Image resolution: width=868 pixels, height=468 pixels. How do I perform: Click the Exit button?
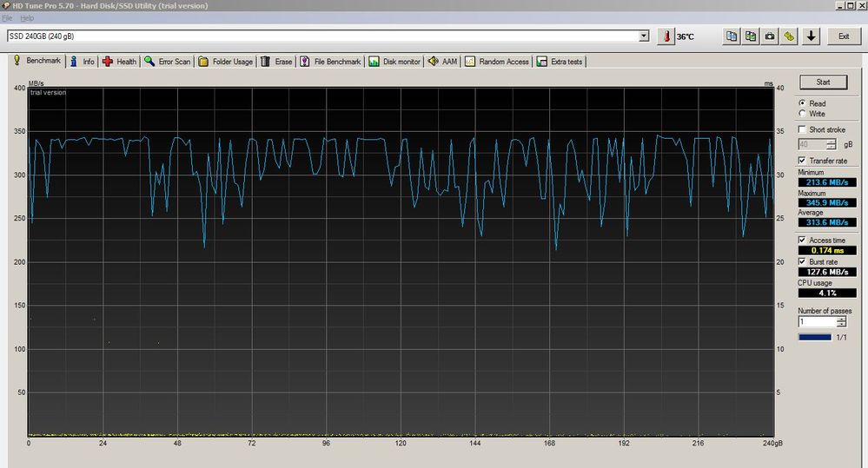point(843,36)
